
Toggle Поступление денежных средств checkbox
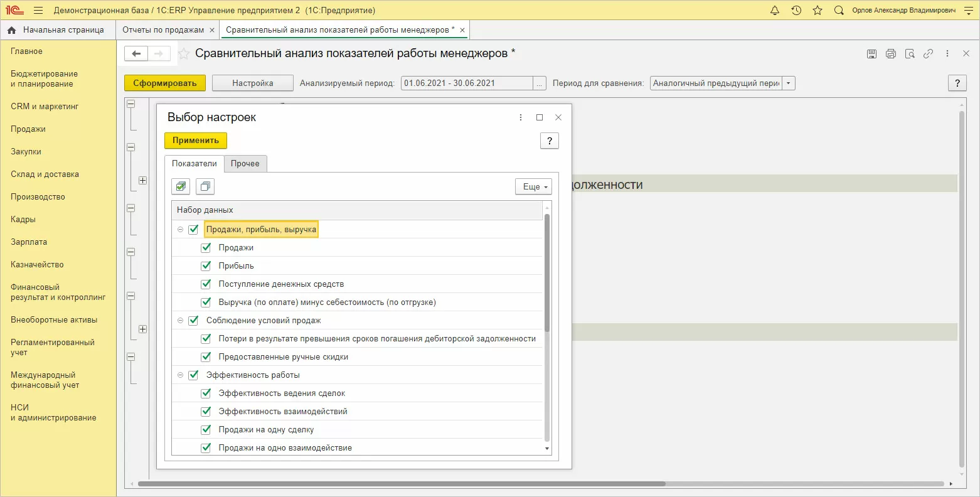coord(206,284)
